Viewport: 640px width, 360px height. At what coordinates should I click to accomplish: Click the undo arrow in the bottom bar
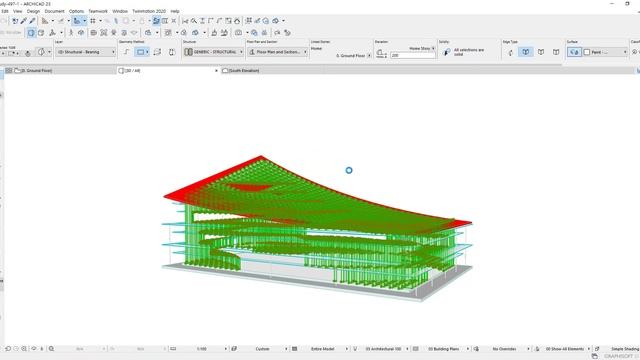[x=8, y=349]
